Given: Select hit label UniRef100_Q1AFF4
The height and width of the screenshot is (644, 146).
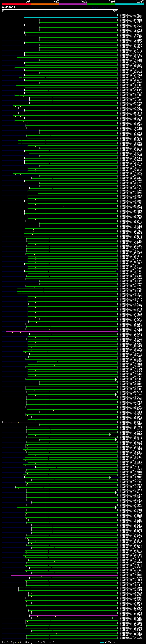Looking at the screenshot, I should [131, 402].
